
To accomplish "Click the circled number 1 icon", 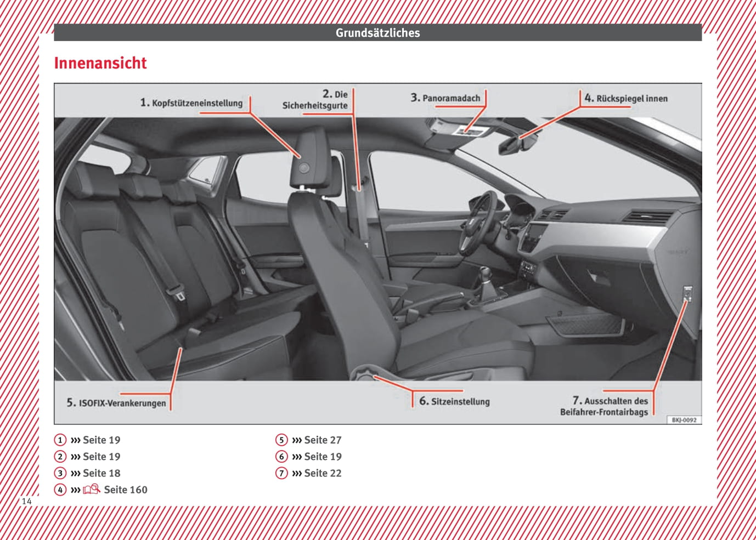I will coord(60,440).
